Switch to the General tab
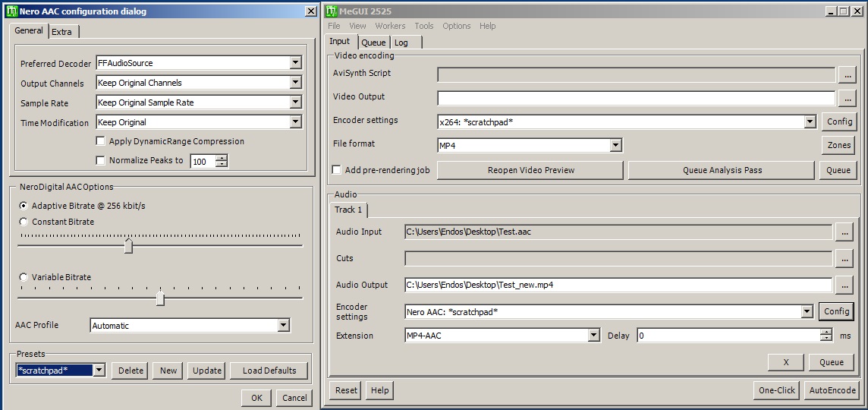This screenshot has width=868, height=410. point(29,30)
